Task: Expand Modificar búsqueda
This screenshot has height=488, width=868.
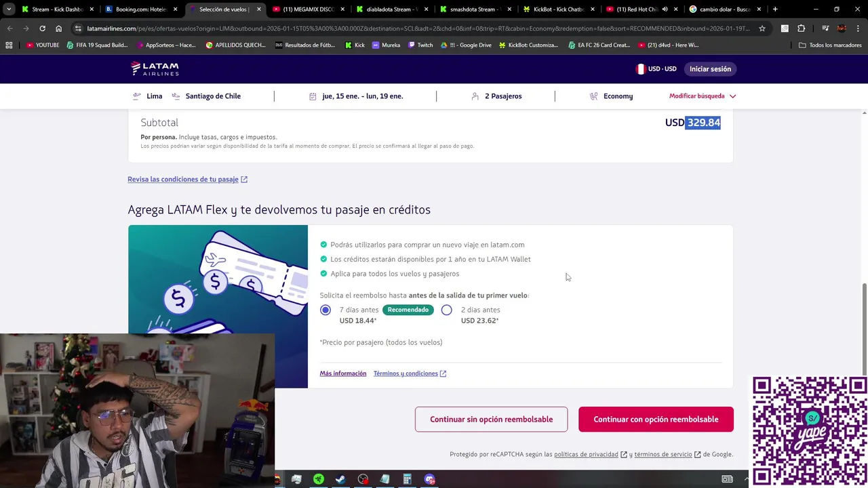Action: point(703,96)
